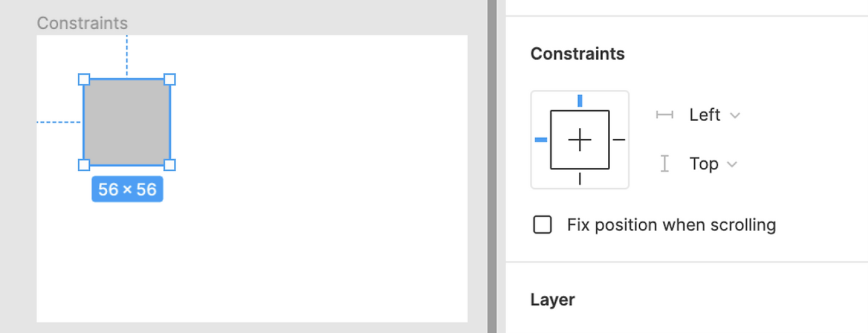
Task: Click the 56 × 56 size label
Action: (127, 189)
